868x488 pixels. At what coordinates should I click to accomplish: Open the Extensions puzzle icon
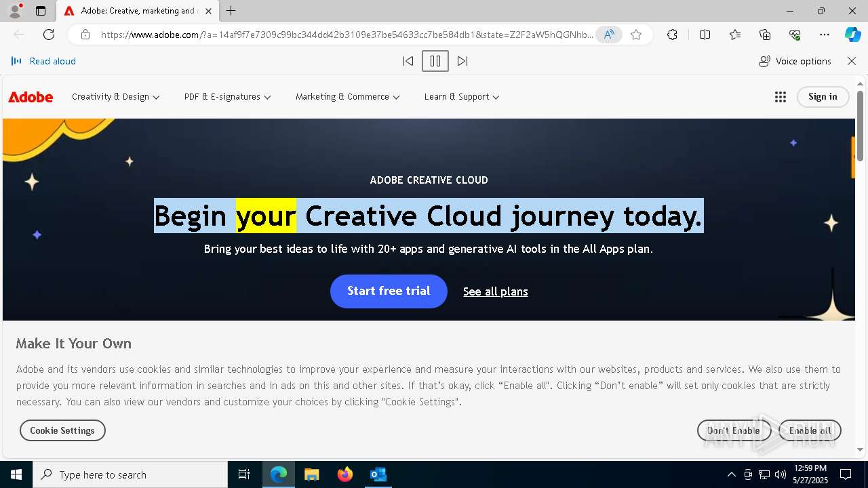[x=672, y=35]
